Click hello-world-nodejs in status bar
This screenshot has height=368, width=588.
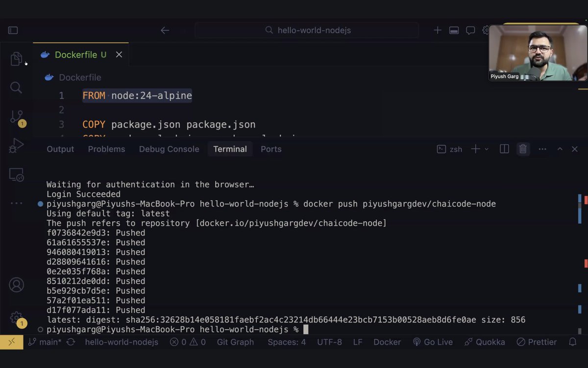122,342
